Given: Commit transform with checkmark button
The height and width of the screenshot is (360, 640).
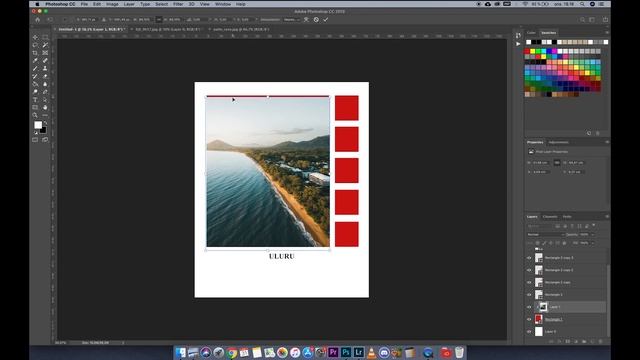Looking at the screenshot, I should [326, 20].
